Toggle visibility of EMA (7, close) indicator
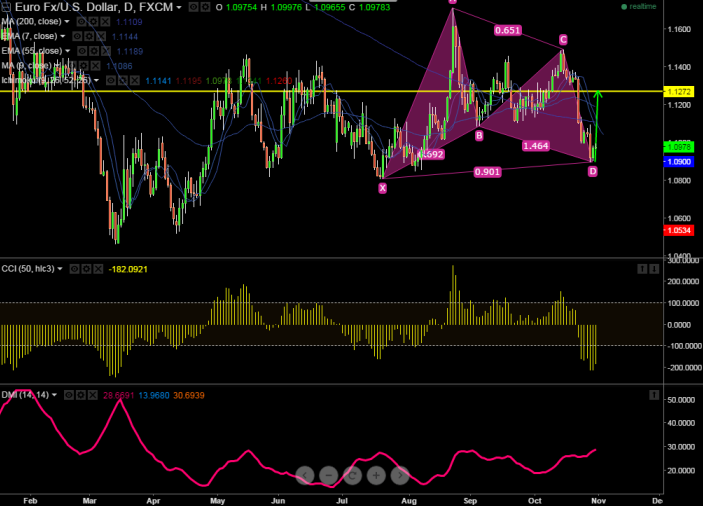Screen dimensions: 703x506 tap(77, 36)
